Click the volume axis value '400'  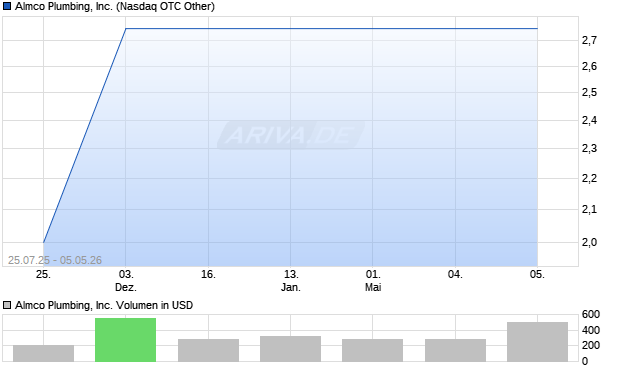pyautogui.click(x=591, y=330)
